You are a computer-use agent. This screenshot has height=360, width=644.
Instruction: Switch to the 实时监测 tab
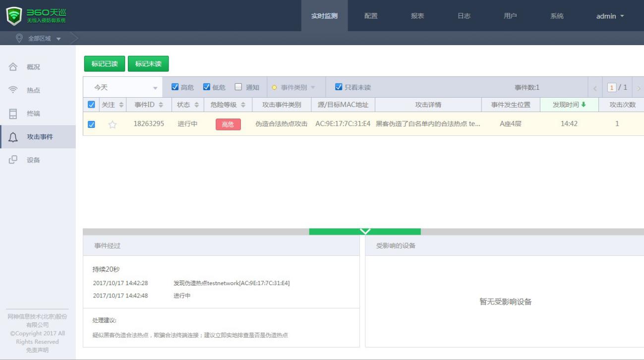(x=324, y=16)
